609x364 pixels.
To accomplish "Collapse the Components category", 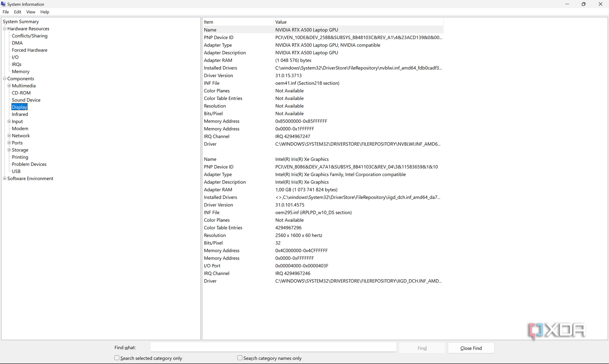I will click(x=4, y=79).
